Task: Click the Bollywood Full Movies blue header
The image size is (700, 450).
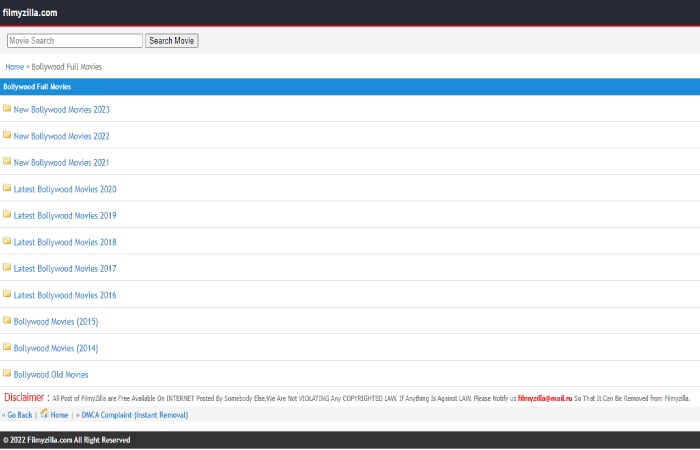Action: [x=350, y=87]
